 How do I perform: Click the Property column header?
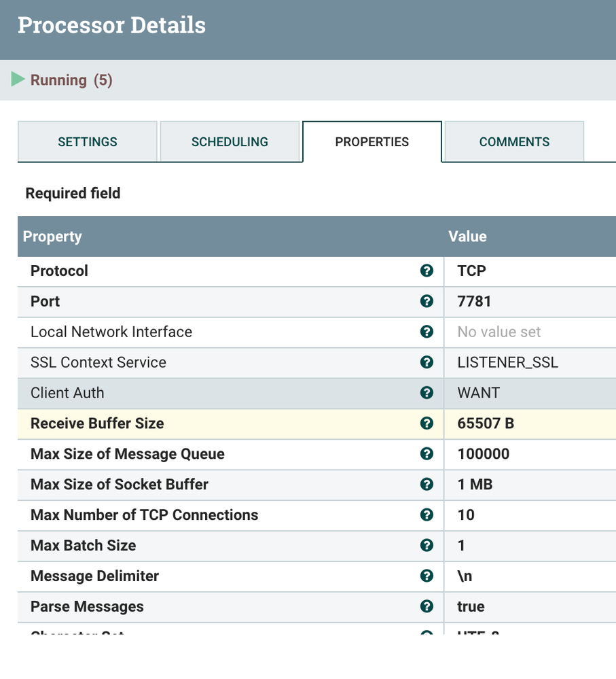[x=52, y=237]
